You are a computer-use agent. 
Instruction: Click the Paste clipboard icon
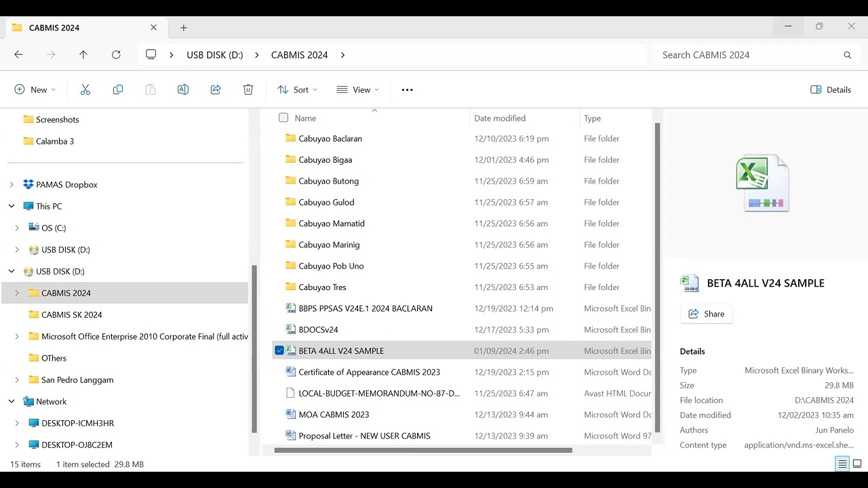(x=151, y=89)
